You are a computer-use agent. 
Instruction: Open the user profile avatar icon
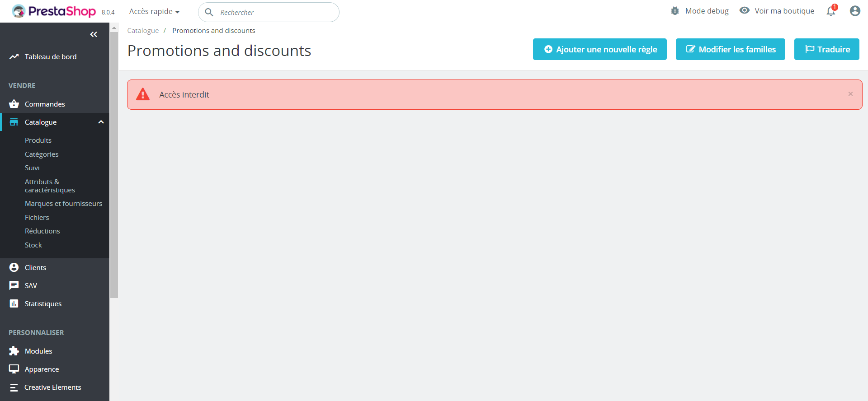tap(854, 11)
